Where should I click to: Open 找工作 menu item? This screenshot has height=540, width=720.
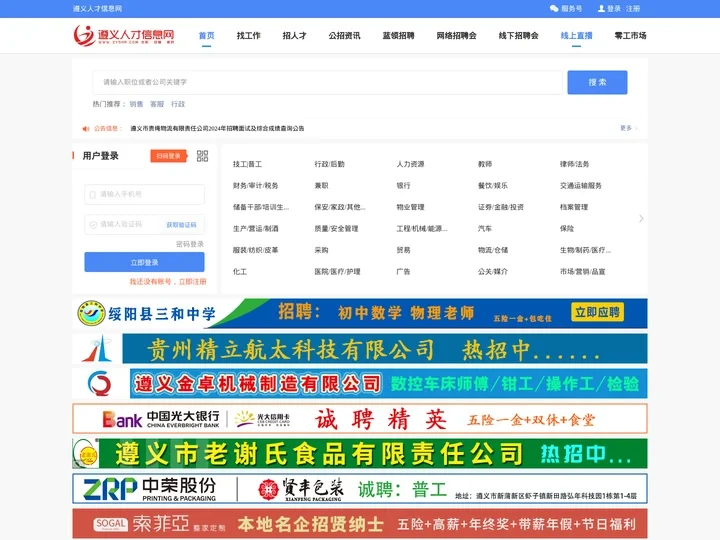[248, 35]
